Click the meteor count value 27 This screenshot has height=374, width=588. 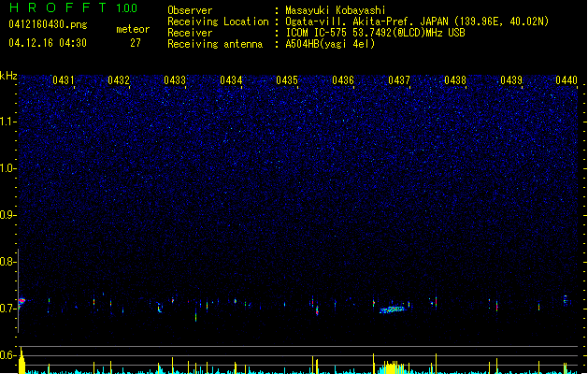pos(136,43)
